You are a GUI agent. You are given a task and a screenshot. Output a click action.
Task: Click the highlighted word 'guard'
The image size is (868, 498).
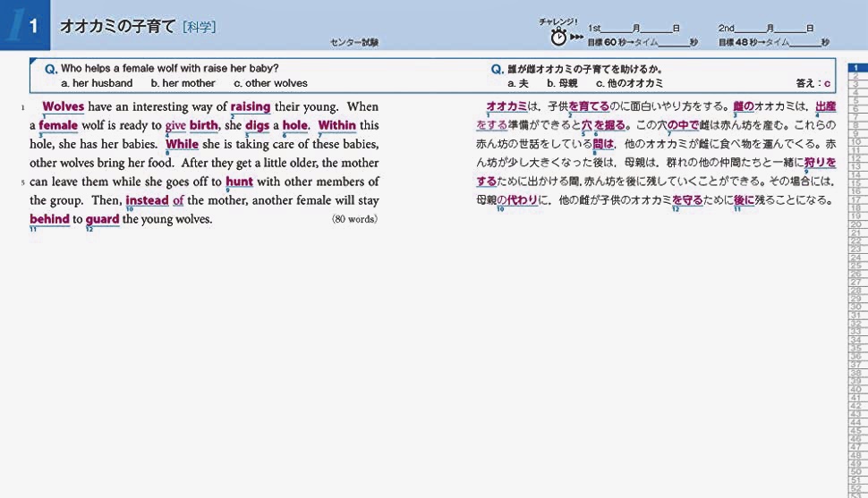(102, 220)
